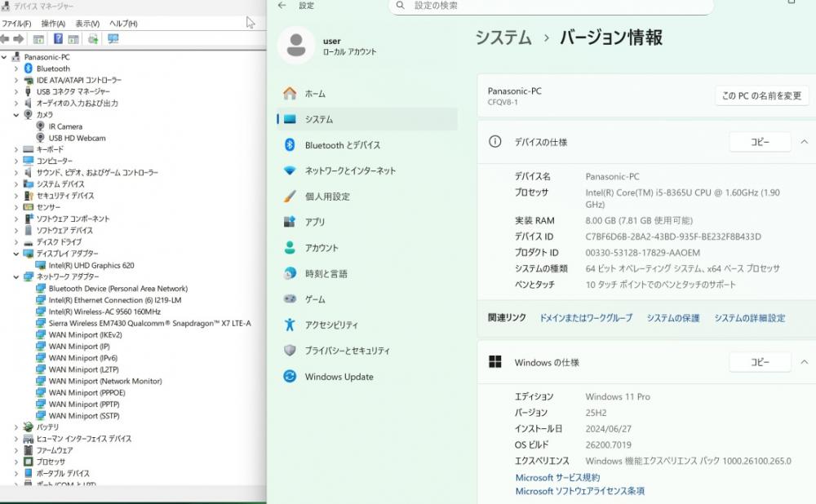Click the back arrow in Device Manager toolbar
This screenshot has width=816, height=504.
point(5,39)
